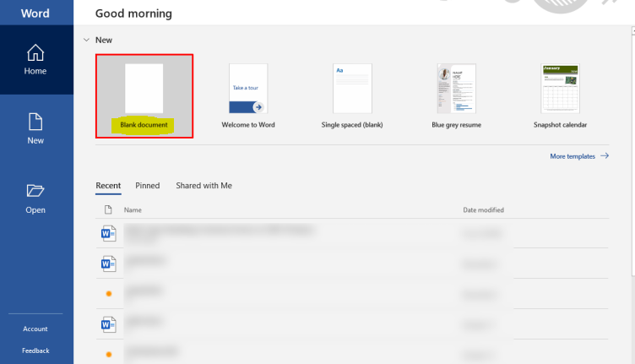635x364 pixels.
Task: Switch to the Recent tab
Action: click(108, 186)
